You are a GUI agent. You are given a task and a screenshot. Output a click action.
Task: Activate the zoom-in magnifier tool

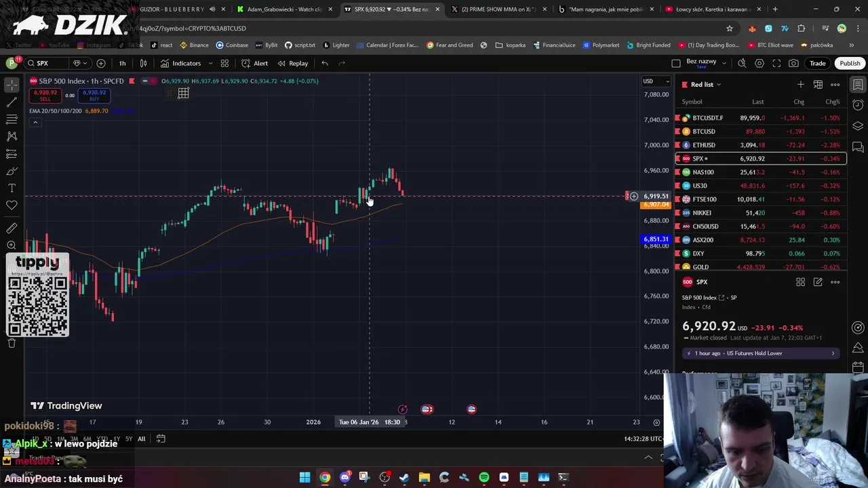pos(12,245)
